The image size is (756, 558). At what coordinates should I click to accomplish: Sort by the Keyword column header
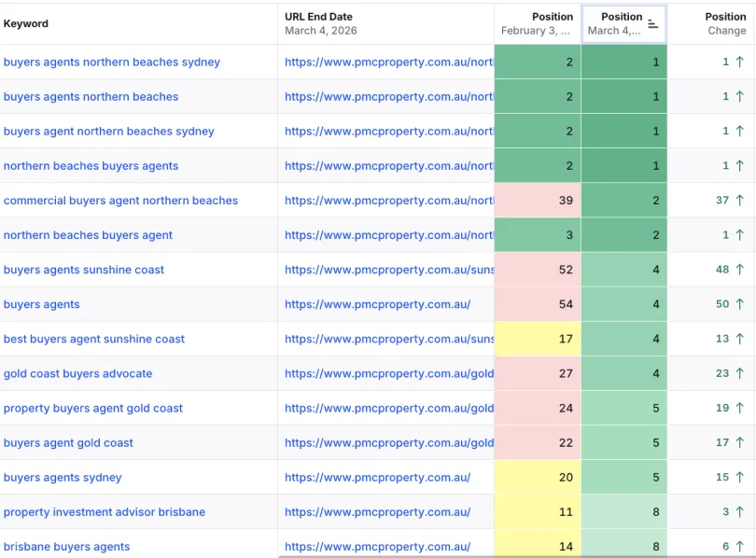[x=26, y=23]
